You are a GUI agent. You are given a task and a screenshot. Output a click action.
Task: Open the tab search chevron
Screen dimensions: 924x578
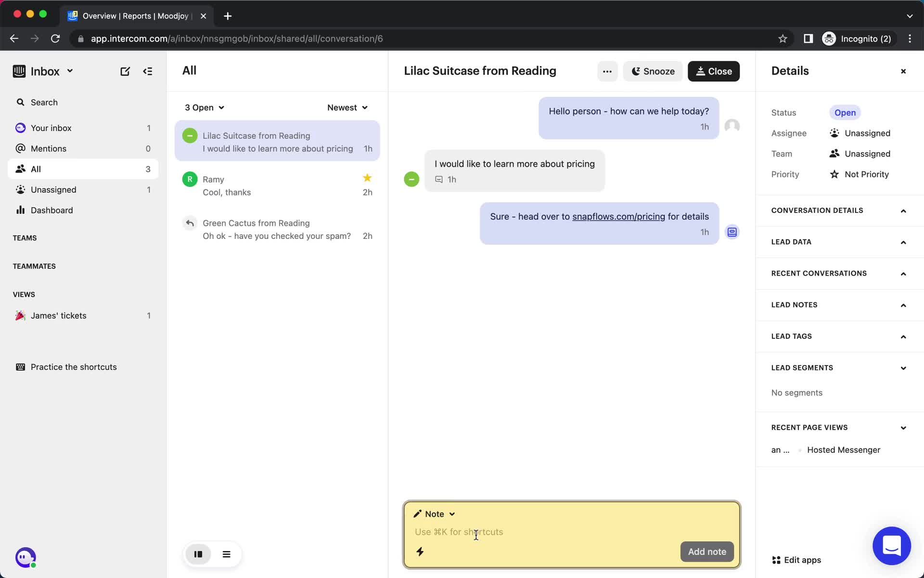point(910,16)
